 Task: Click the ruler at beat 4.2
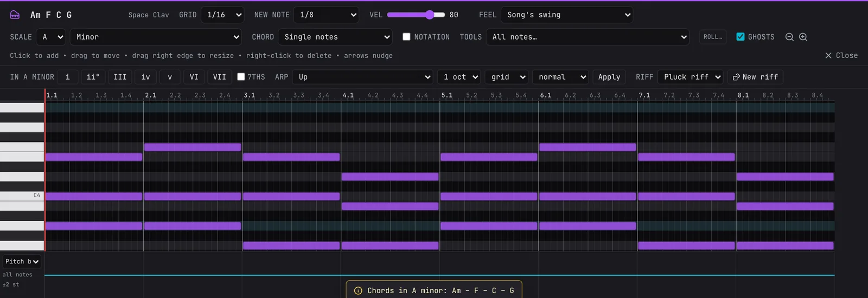(x=373, y=95)
